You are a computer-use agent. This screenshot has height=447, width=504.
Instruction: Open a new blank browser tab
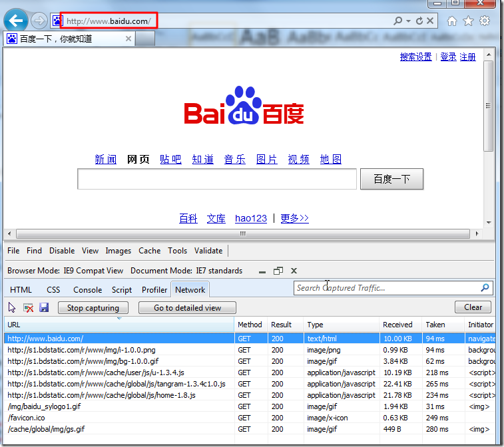[x=145, y=39]
